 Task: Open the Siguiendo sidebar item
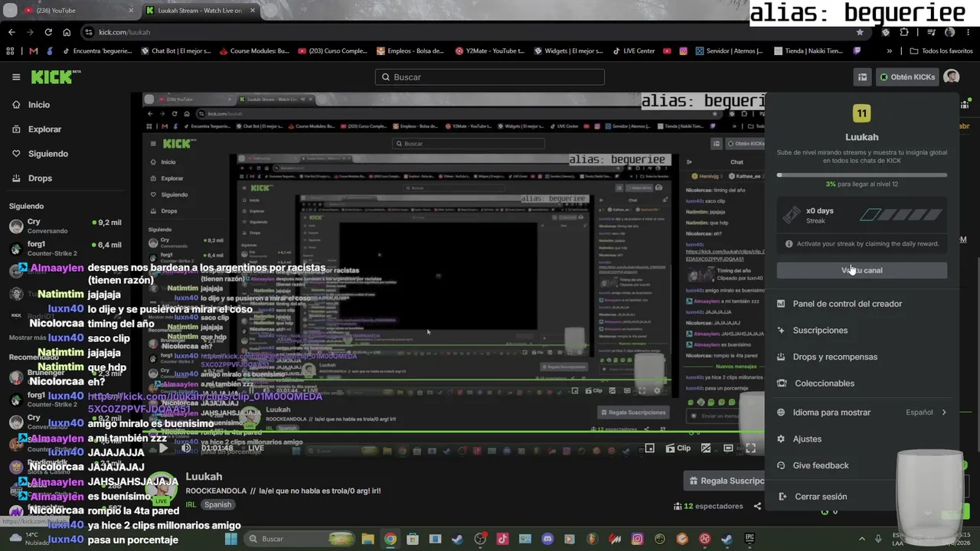(47, 154)
